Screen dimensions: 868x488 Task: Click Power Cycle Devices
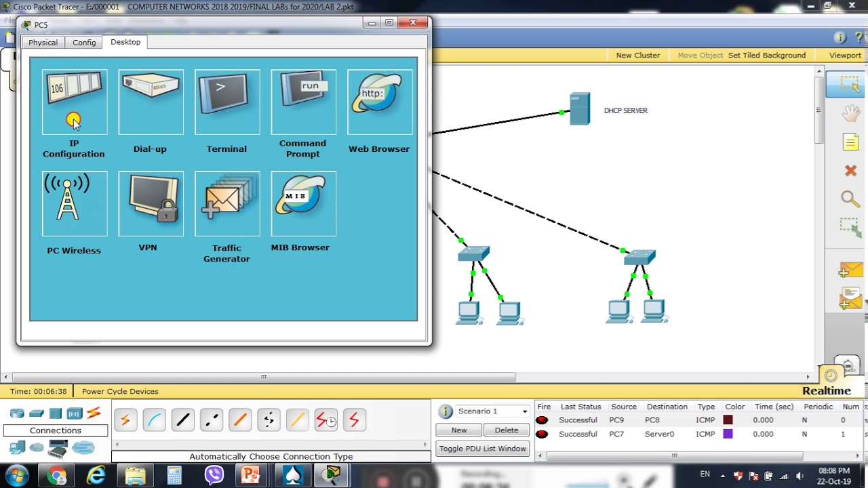tap(120, 391)
